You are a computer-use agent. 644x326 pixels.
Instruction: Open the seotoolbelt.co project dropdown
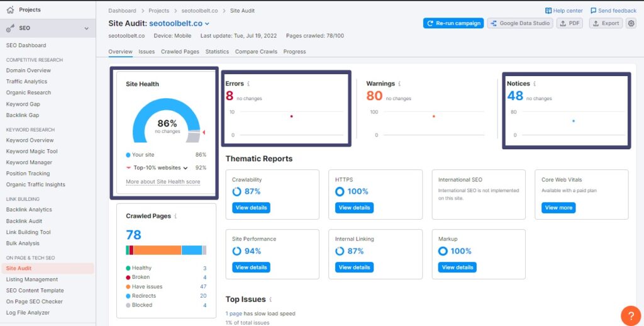click(179, 23)
